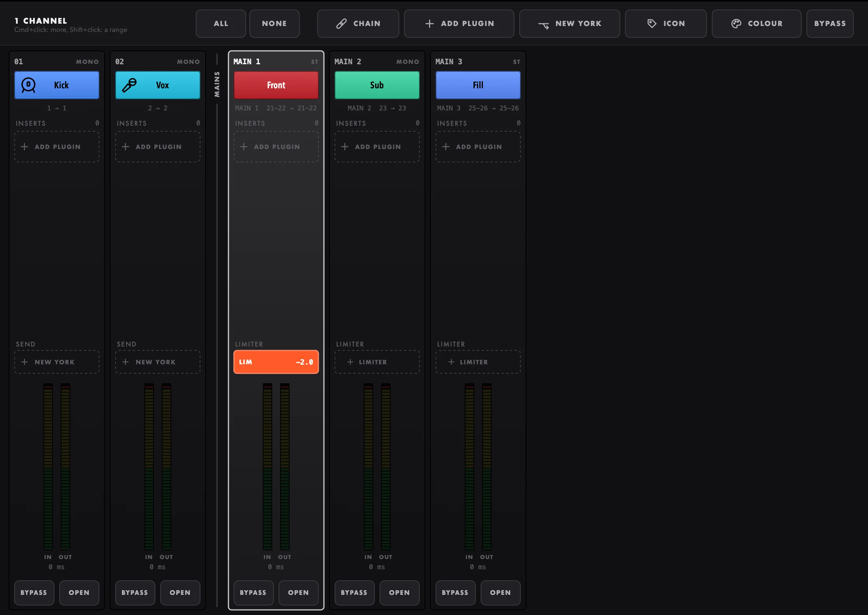Click plus icon in Main 1 Add Plugin slot
The width and height of the screenshot is (868, 615).
(x=244, y=147)
